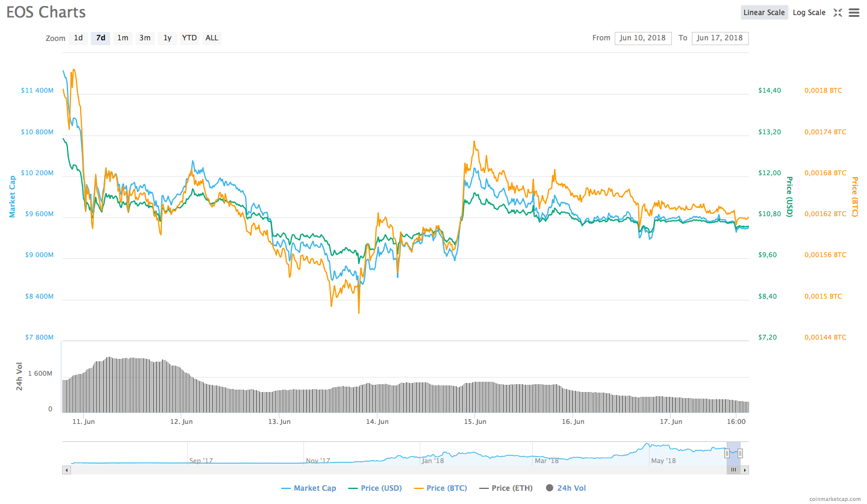Screen dimensions: 867x504
Task: Click the 0,00144 BTC axis label
Action: [825, 337]
